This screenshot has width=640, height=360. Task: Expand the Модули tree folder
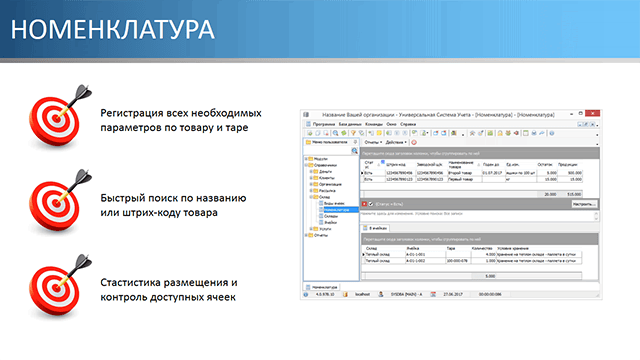306,159
